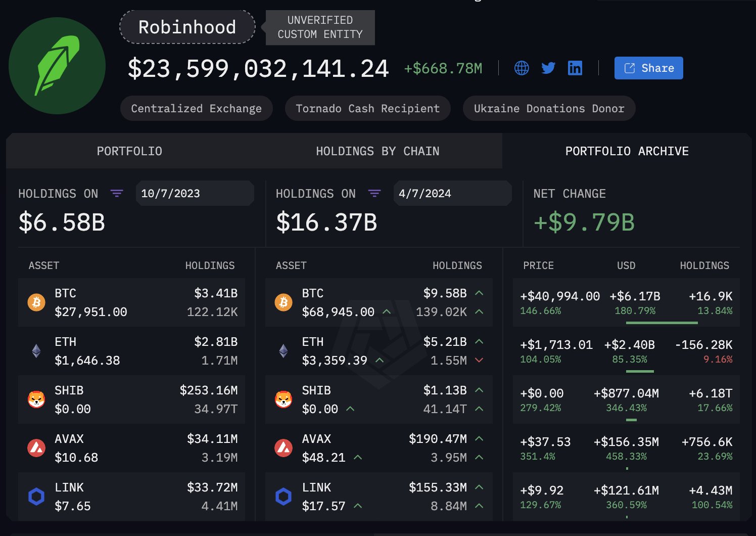The width and height of the screenshot is (756, 536).
Task: Change the 4/7/2024 date field
Action: pyautogui.click(x=452, y=193)
